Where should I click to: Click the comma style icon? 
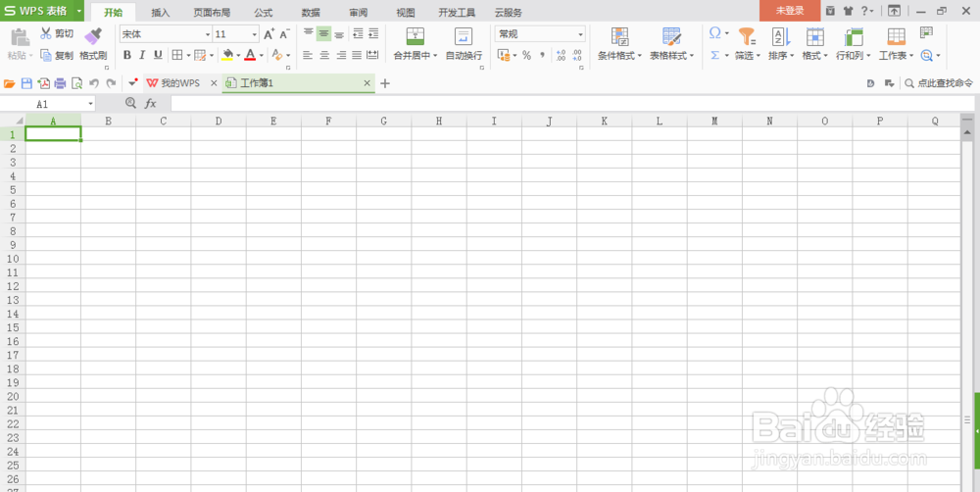click(542, 55)
